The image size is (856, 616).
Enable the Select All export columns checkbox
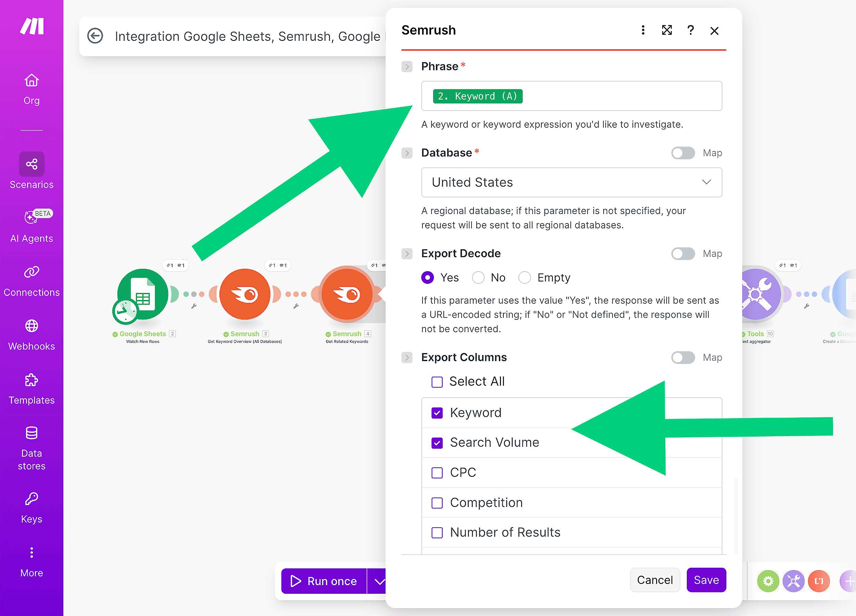pyautogui.click(x=437, y=381)
